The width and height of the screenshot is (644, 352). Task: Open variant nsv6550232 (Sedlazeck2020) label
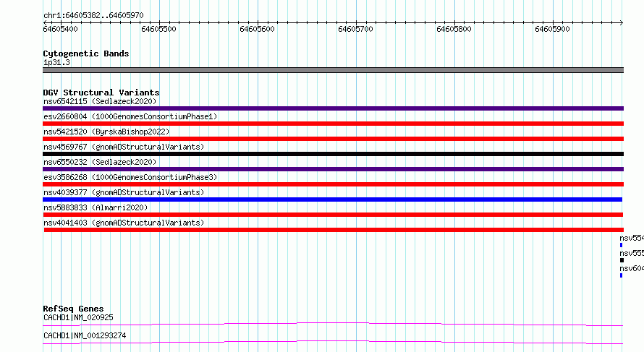pyautogui.click(x=100, y=162)
